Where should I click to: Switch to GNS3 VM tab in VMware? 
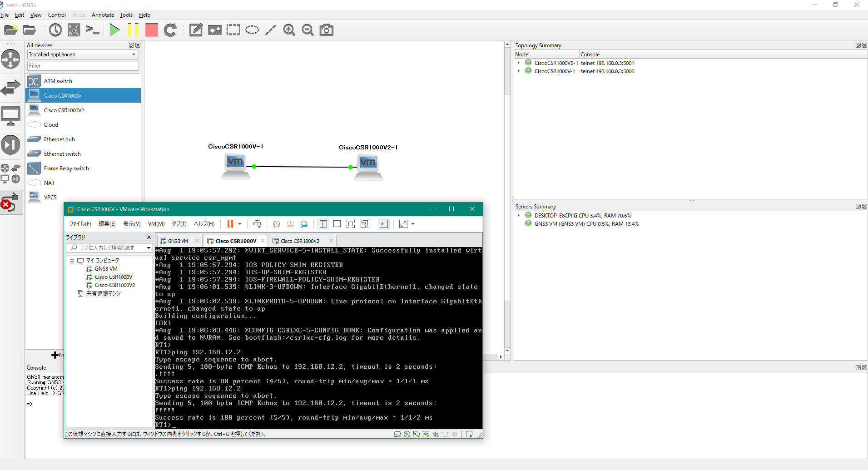178,241
